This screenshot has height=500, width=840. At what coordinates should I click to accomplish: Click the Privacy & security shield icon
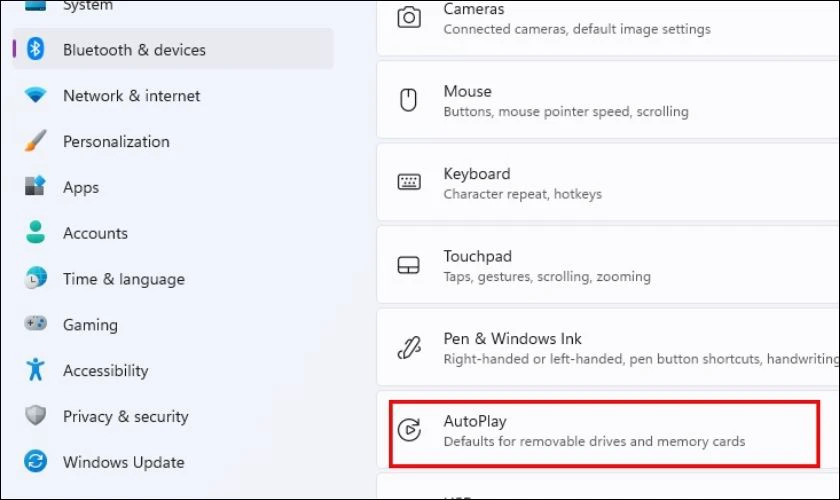tap(36, 416)
